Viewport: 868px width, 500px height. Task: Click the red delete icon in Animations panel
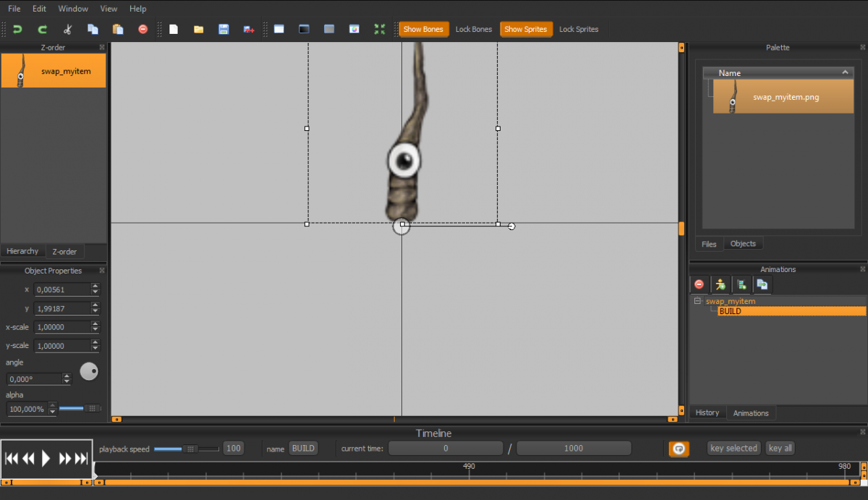click(x=699, y=284)
